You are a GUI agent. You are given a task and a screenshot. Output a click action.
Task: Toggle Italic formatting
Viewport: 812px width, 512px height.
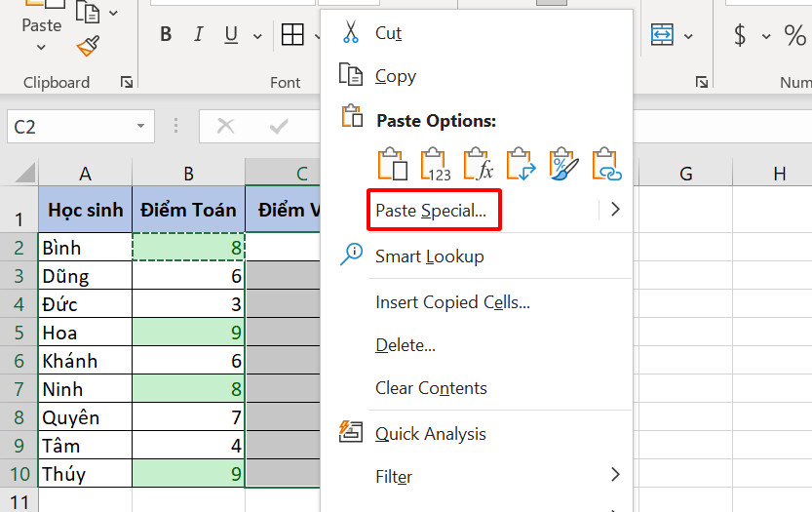point(198,34)
